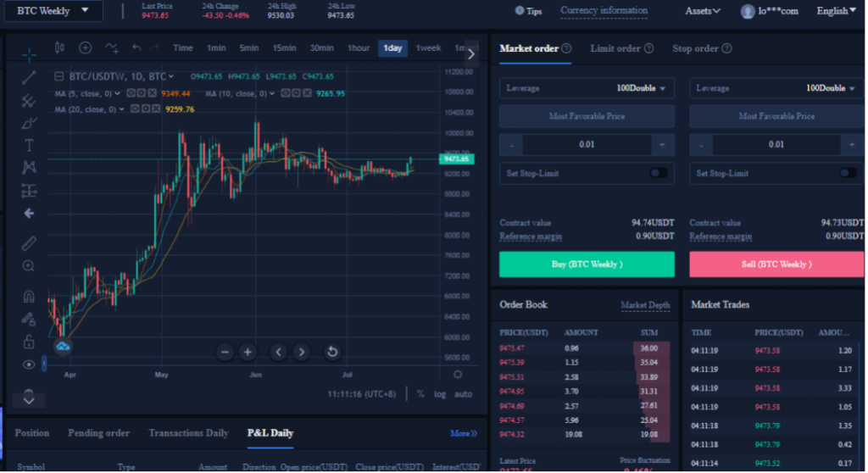Select the ruler measure tool
This screenshot has width=868, height=473.
pyautogui.click(x=29, y=242)
